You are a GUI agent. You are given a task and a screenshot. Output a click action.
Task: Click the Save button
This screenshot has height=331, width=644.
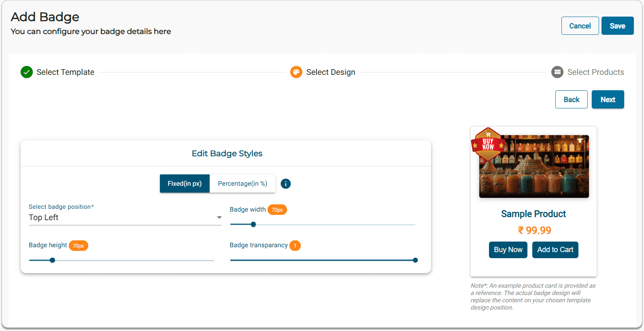coord(617,26)
